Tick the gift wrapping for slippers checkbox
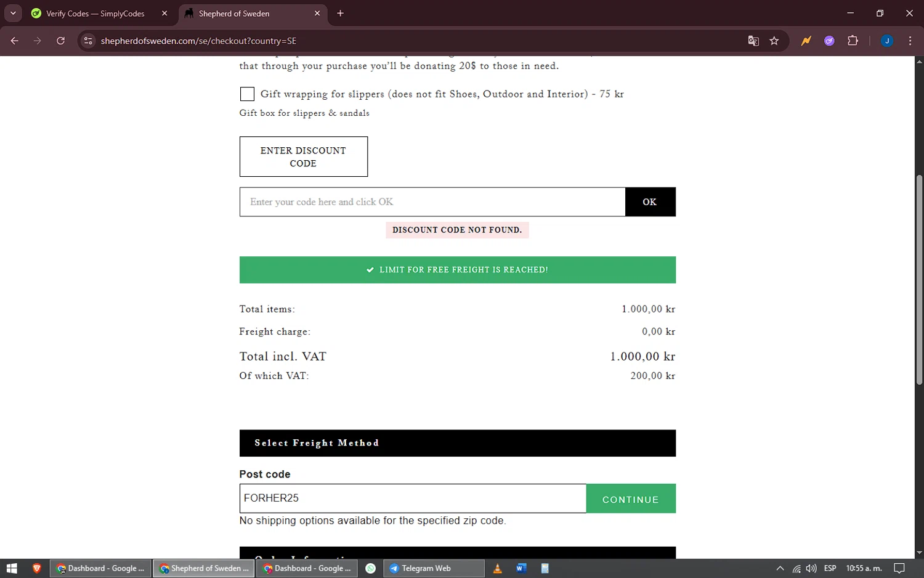The width and height of the screenshot is (924, 578). coord(247,94)
